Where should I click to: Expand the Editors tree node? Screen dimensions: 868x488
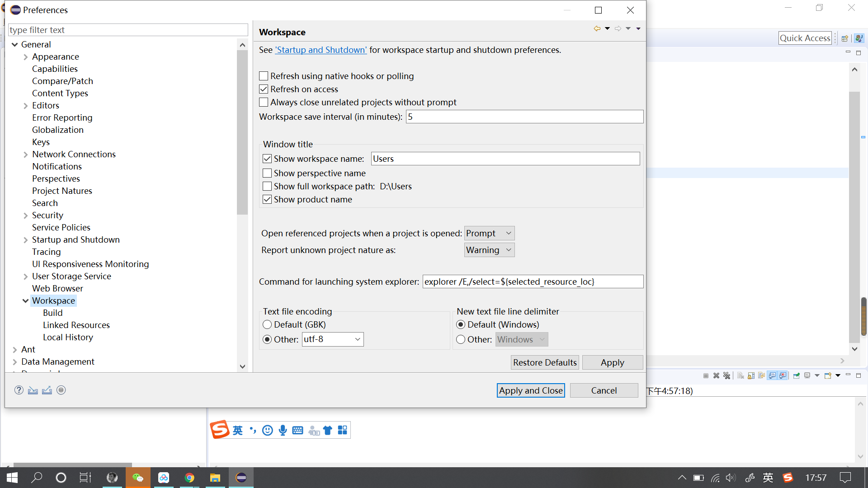26,106
